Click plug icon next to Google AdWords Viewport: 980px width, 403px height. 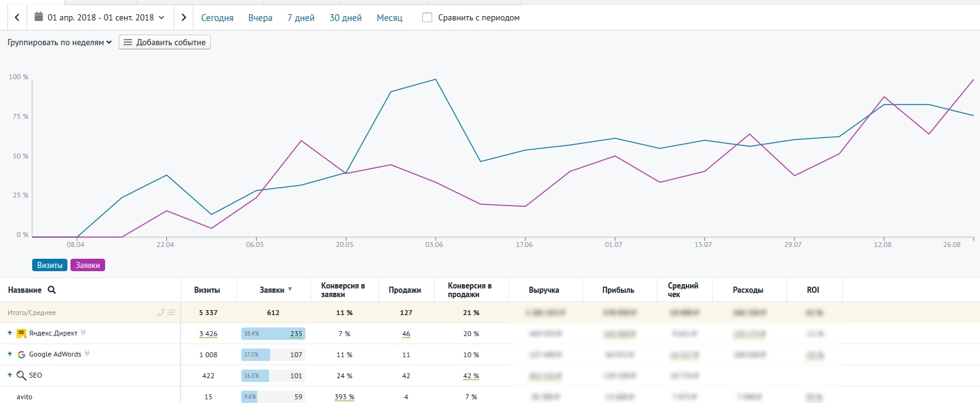coord(87,354)
